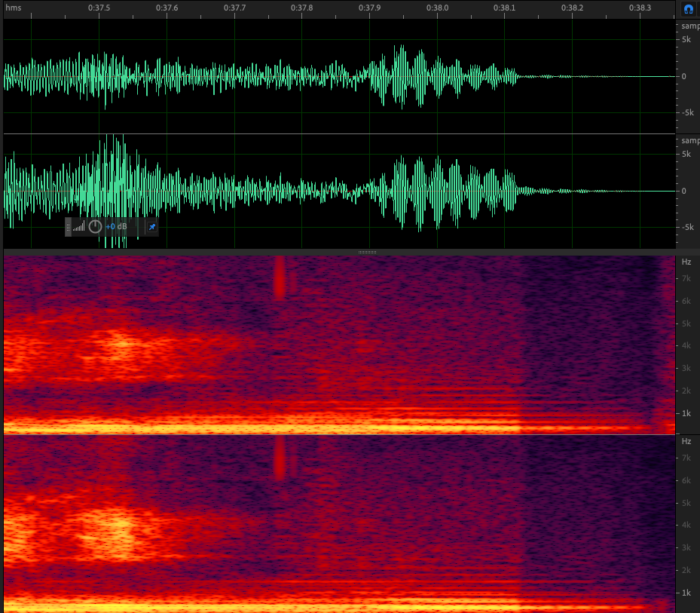Click the line dividing the two spectrogram channels
Viewport: 700px width, 613px height.
tap(339, 434)
